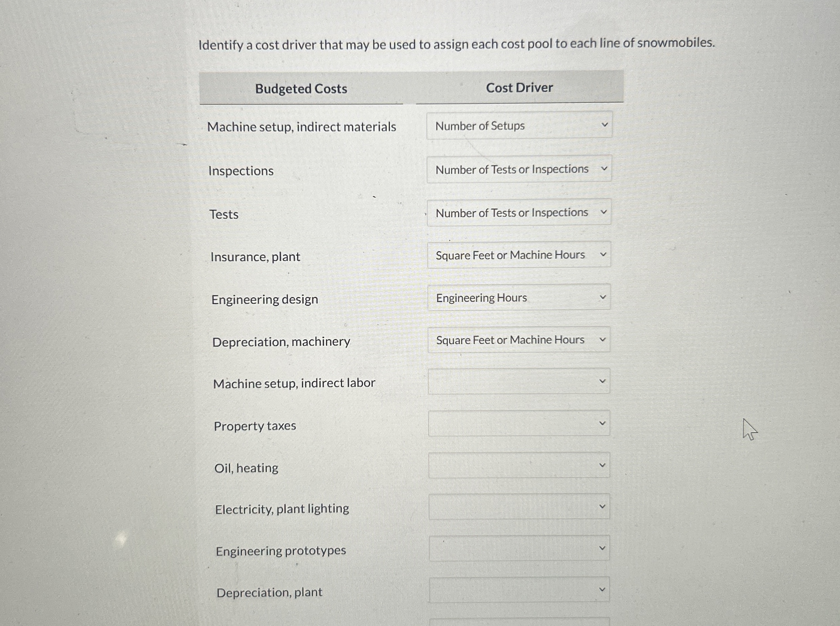
Task: Open the Tests cost driver dropdown
Action: [519, 213]
